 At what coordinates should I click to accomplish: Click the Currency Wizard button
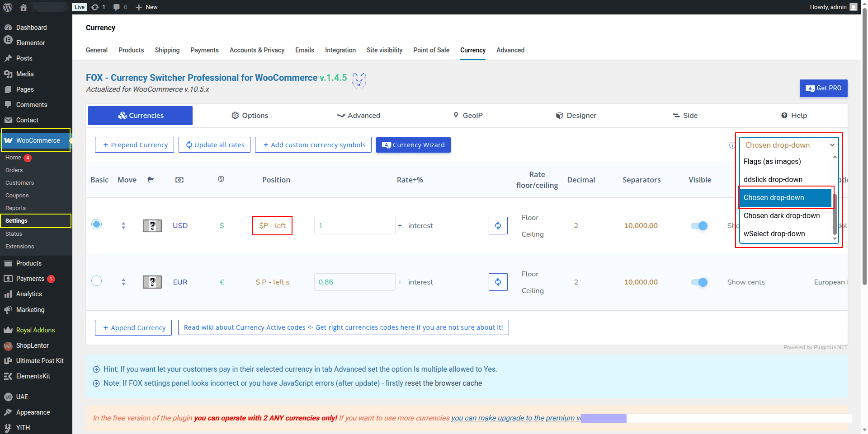pyautogui.click(x=413, y=145)
